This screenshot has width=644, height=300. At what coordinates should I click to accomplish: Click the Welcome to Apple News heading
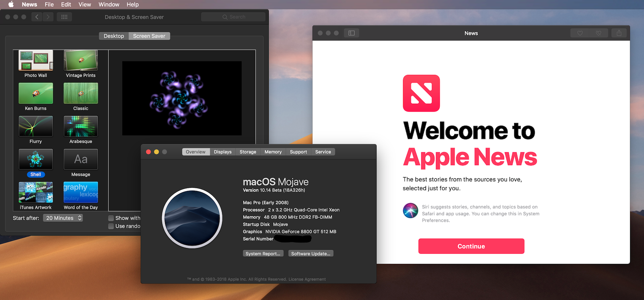pyautogui.click(x=470, y=143)
